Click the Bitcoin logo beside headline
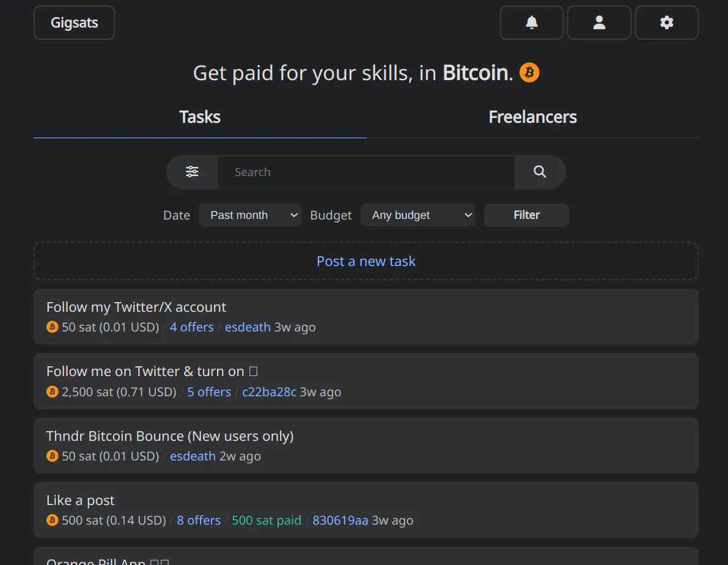Viewport: 728px width, 565px height. point(529,73)
